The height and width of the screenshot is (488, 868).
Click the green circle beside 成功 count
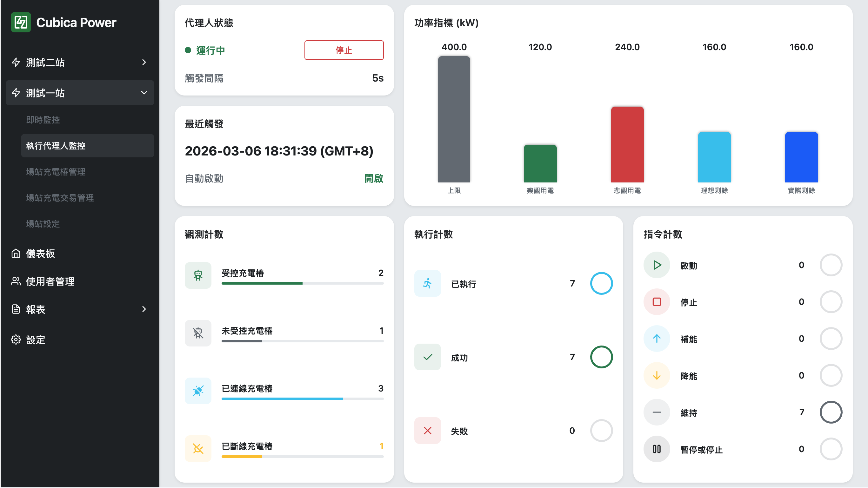601,357
